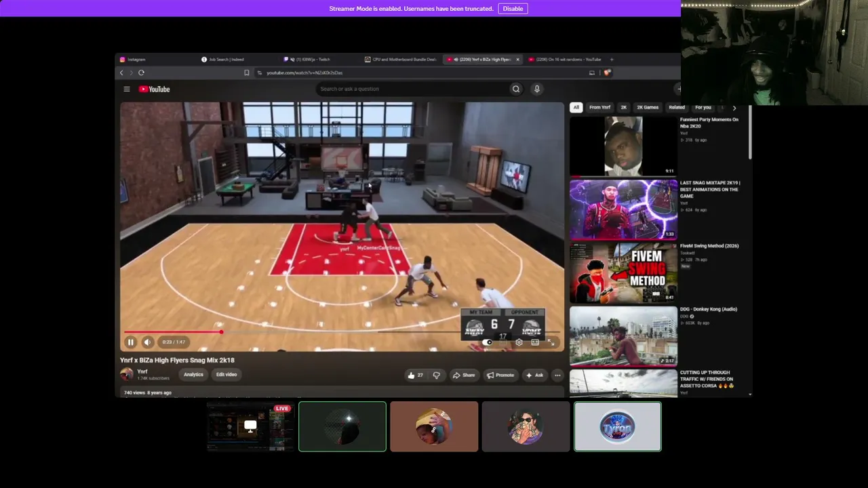Switch to the Instagram browser tab

click(x=156, y=60)
